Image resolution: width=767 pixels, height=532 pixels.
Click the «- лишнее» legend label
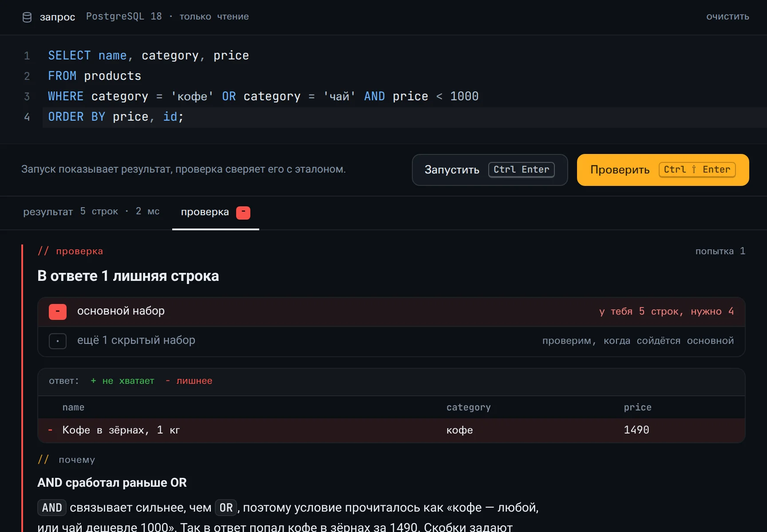189,381
